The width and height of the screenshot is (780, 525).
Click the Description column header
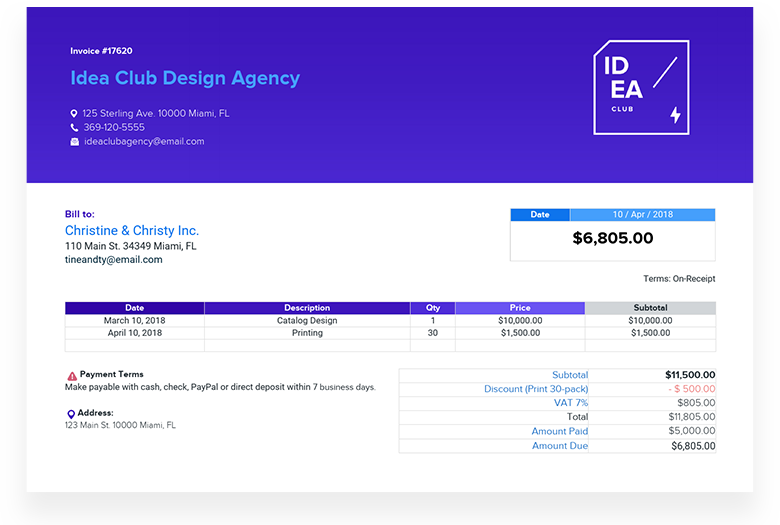point(307,308)
